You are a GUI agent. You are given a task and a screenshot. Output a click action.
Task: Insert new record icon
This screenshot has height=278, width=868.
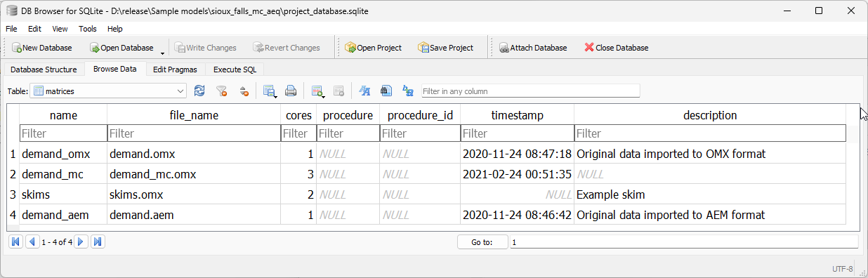(317, 91)
